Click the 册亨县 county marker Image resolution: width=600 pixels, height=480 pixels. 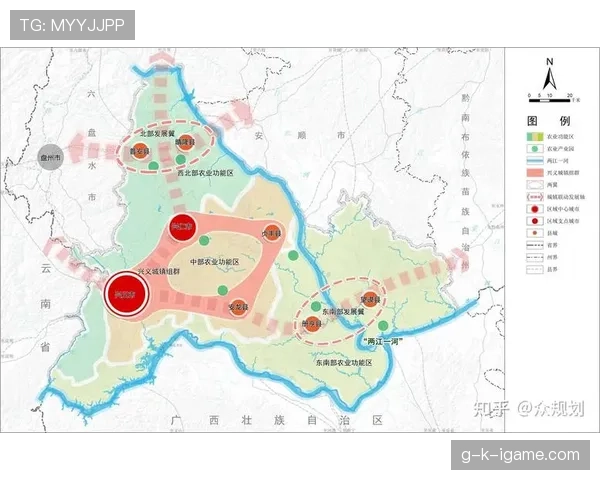point(312,323)
